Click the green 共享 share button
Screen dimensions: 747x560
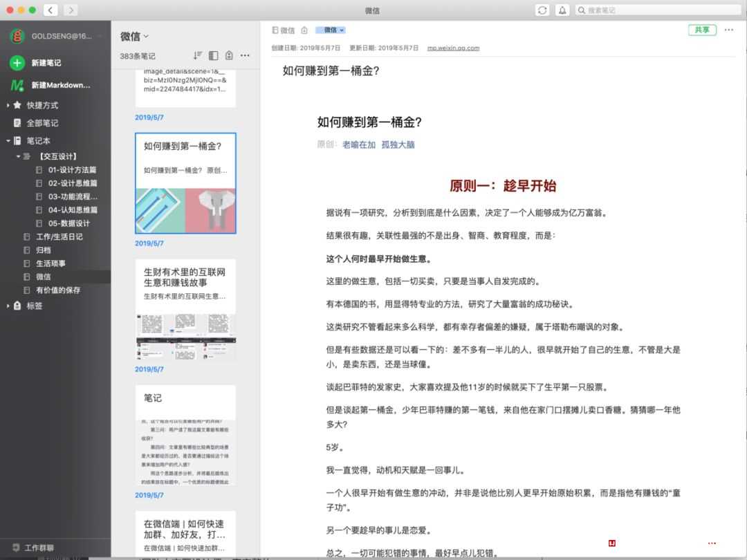pos(702,30)
